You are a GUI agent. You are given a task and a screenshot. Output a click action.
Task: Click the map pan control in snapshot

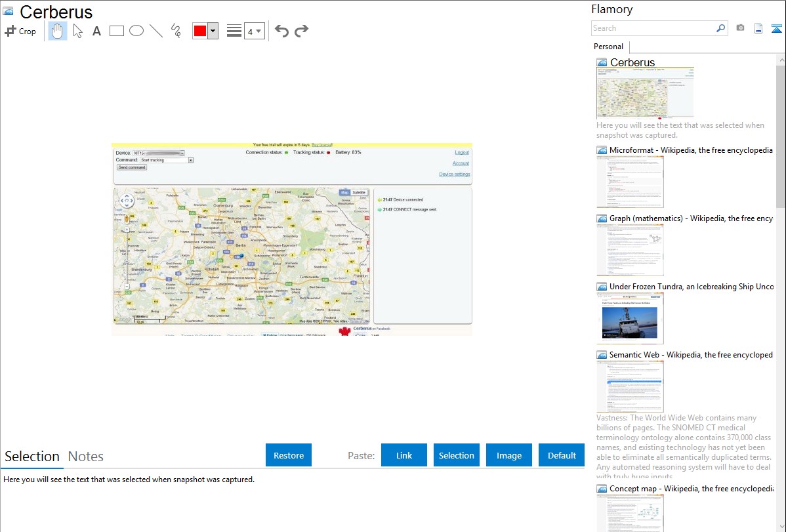click(127, 201)
